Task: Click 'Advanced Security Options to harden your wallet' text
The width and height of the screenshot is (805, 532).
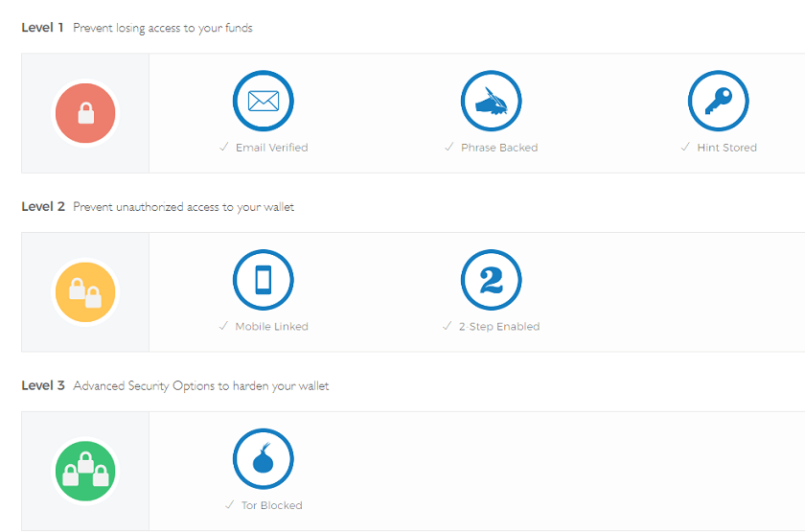Action: pyautogui.click(x=201, y=386)
